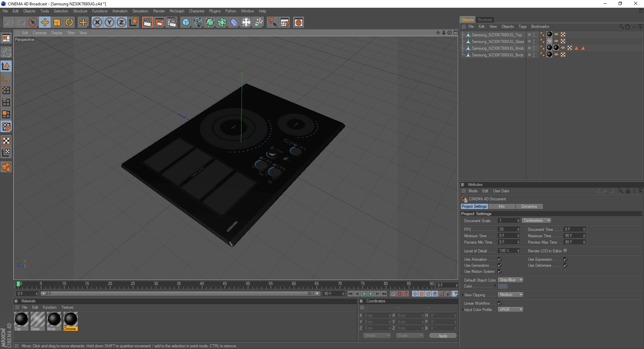Viewport: 644px width, 349px height.
Task: Open the light objects icon
Action: 258,22
